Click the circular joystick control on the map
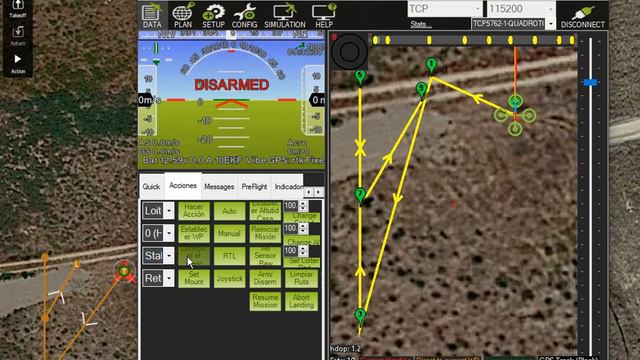Image resolution: width=640 pixels, height=360 pixels. coord(349,52)
